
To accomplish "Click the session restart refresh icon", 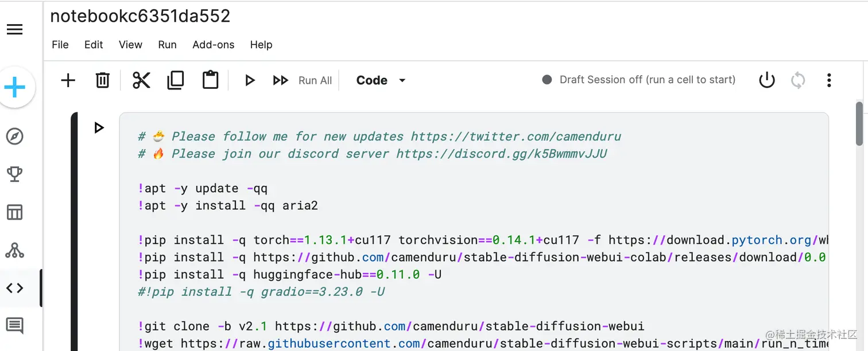I will click(x=798, y=80).
